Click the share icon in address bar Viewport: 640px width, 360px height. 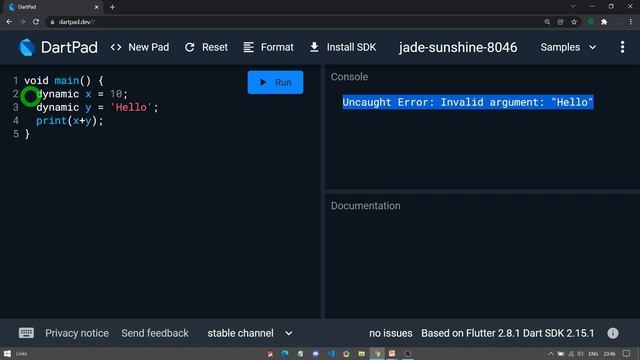pos(560,22)
